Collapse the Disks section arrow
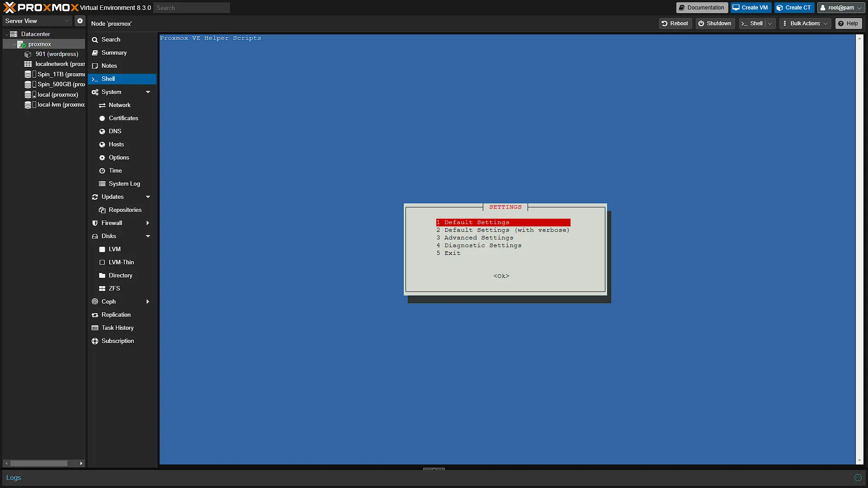The image size is (868, 488). click(148, 236)
